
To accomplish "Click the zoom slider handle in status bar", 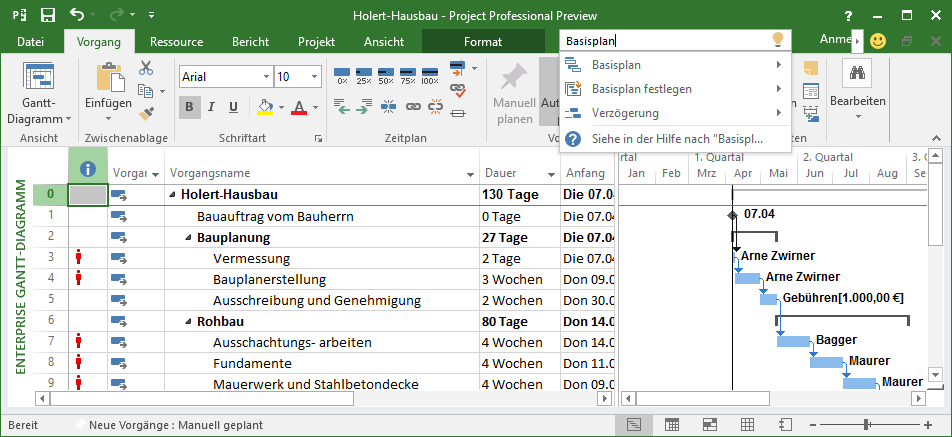I will point(867,424).
